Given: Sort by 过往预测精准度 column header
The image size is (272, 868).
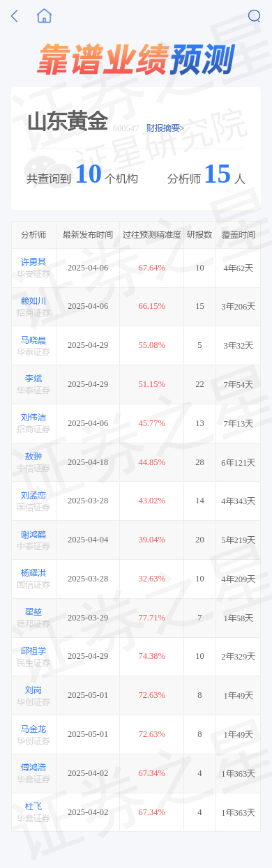Looking at the screenshot, I should tap(151, 235).
